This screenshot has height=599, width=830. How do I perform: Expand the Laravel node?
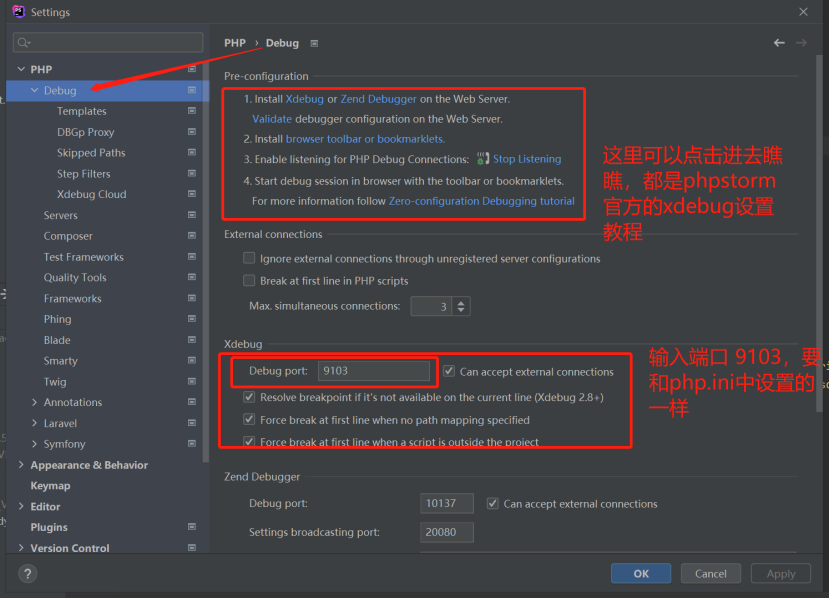34,423
